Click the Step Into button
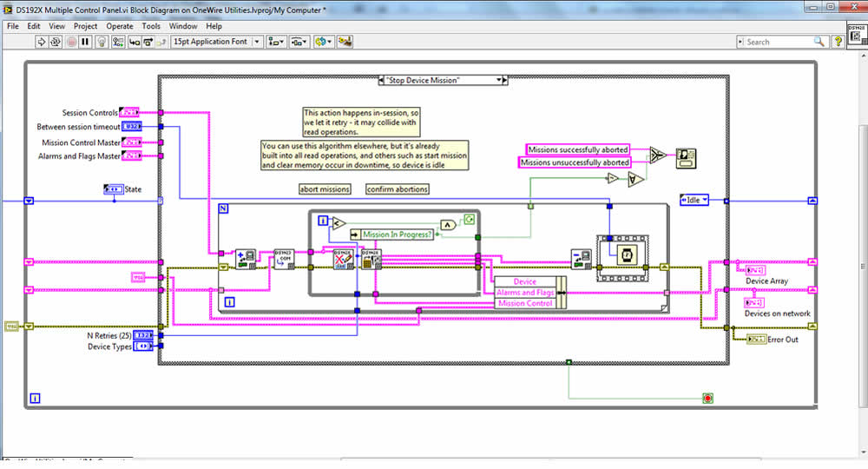This screenshot has height=469, width=868. coord(134,42)
